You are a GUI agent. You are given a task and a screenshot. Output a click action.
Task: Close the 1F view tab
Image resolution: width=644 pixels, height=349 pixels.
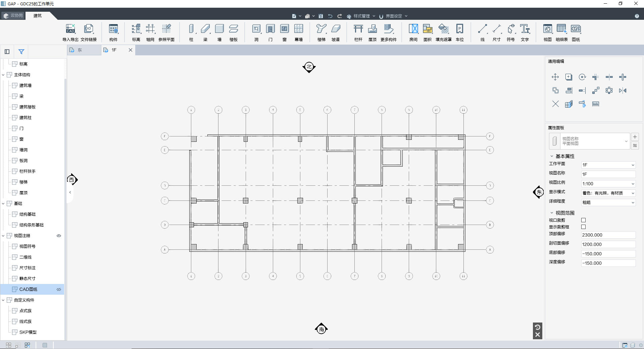(x=131, y=50)
